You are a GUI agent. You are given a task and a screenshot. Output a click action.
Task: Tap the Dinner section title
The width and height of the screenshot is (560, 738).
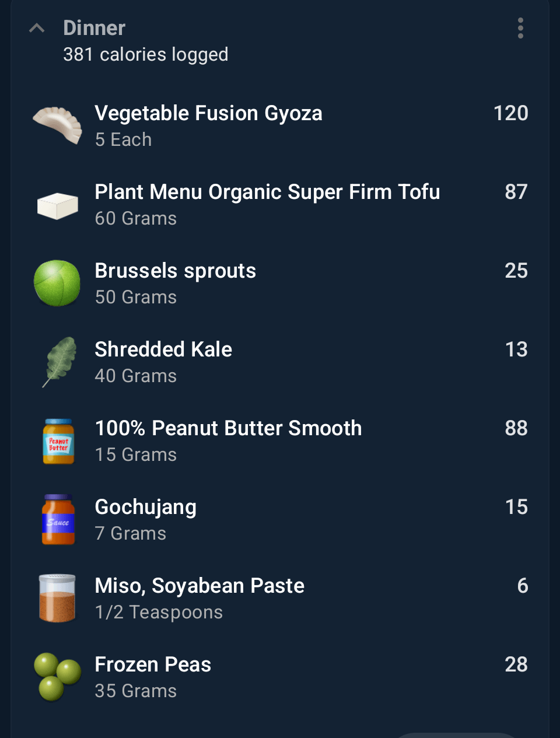94,28
